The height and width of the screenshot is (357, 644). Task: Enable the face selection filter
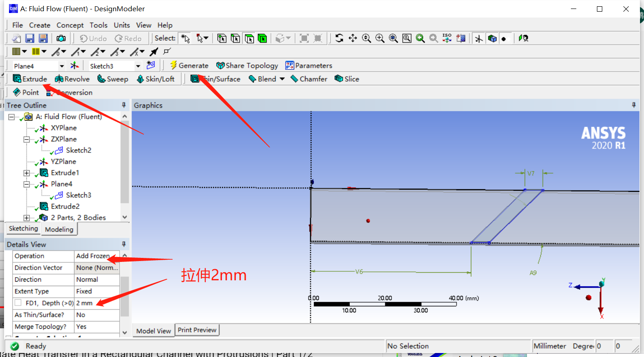pos(249,39)
